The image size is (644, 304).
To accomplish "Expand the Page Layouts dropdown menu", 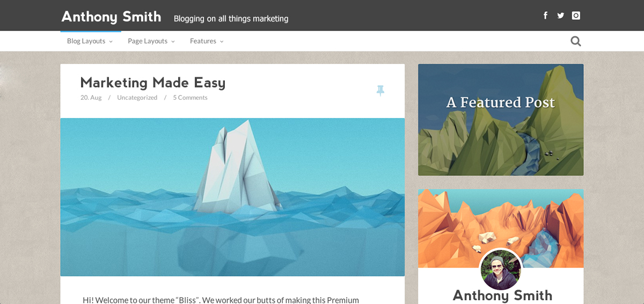I will (x=151, y=41).
